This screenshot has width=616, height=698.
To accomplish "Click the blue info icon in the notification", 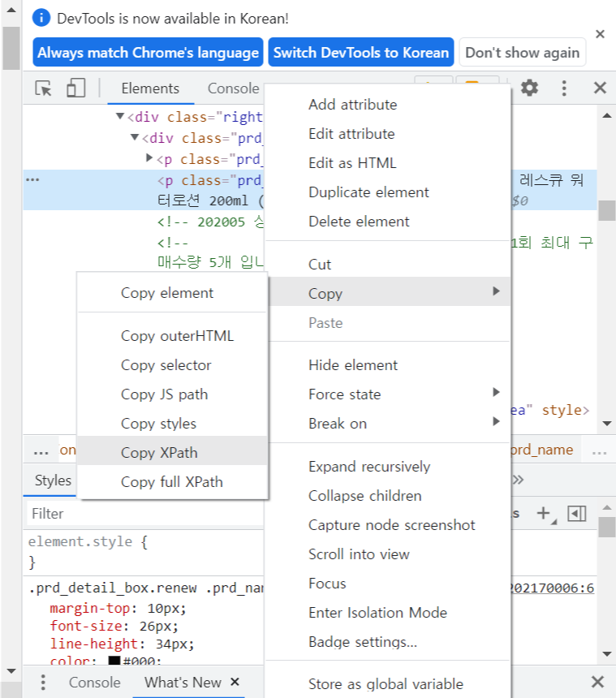I will [x=41, y=18].
